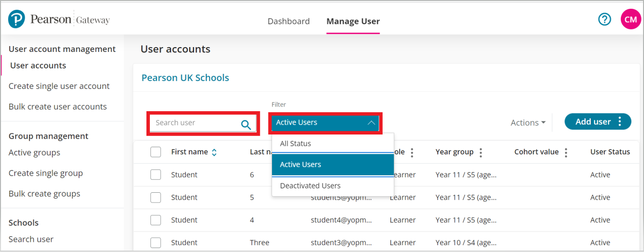
Task: Click three-dot icon on Add user button
Action: (620, 122)
